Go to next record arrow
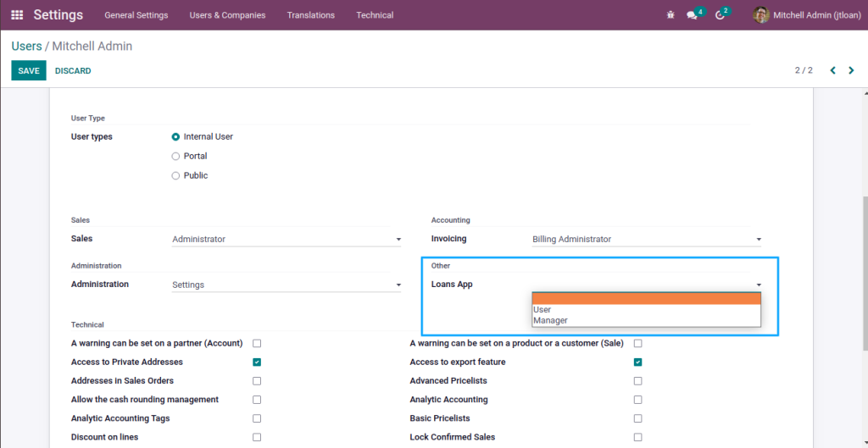Screen dimensions: 868x448 [851, 70]
